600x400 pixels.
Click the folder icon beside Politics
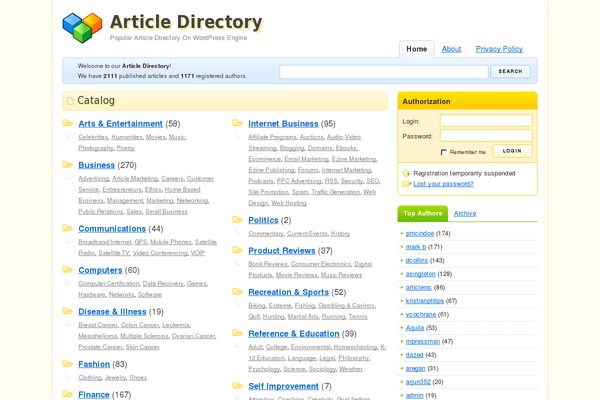(x=237, y=220)
